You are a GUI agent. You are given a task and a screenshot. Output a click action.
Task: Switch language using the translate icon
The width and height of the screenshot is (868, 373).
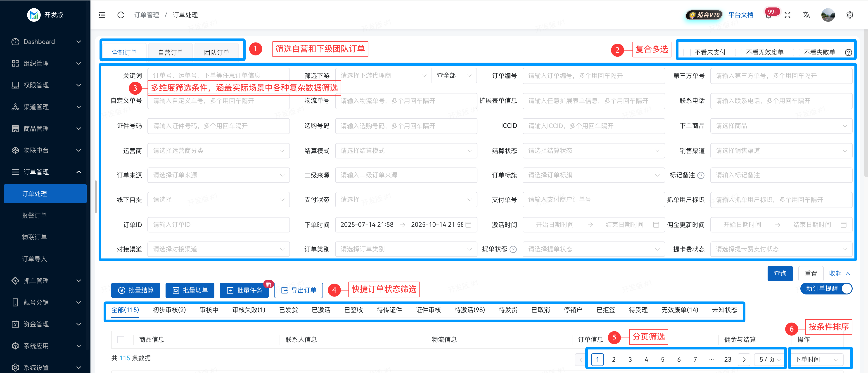(806, 15)
